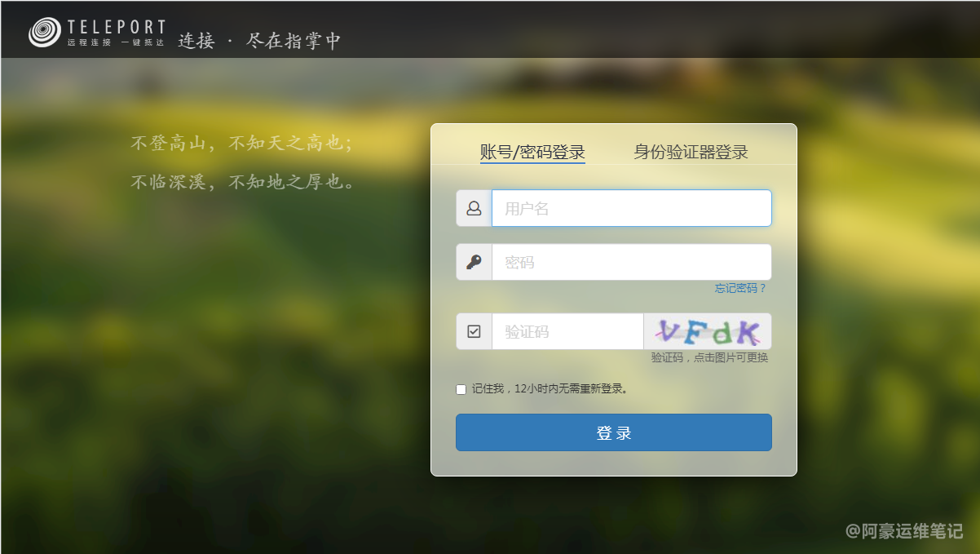The width and height of the screenshot is (980, 554).
Task: Enable the 记住我 checkbox
Action: [461, 389]
